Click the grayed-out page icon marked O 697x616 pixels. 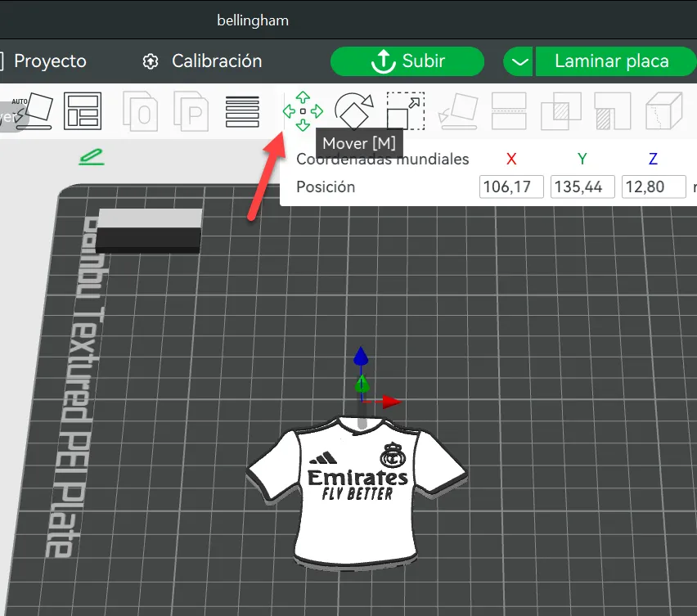[141, 111]
